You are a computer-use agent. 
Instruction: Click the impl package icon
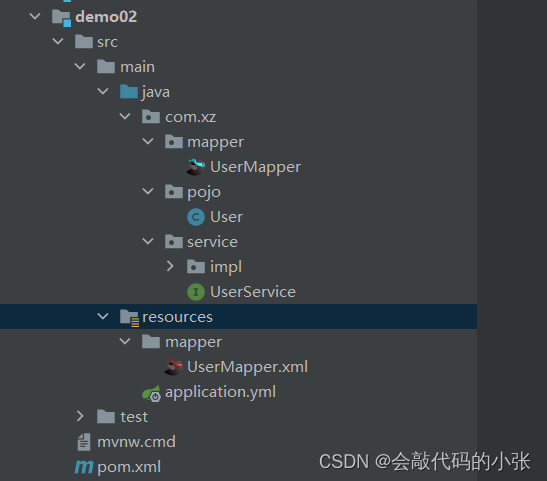[x=196, y=266]
